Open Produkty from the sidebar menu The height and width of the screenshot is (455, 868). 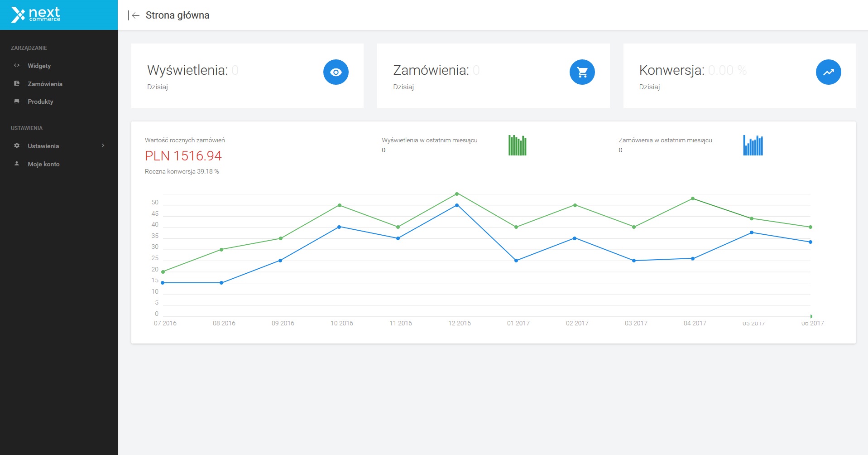click(x=40, y=102)
